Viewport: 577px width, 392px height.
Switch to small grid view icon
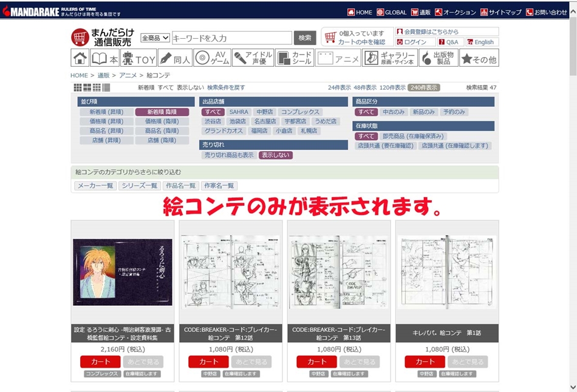pyautogui.click(x=97, y=87)
